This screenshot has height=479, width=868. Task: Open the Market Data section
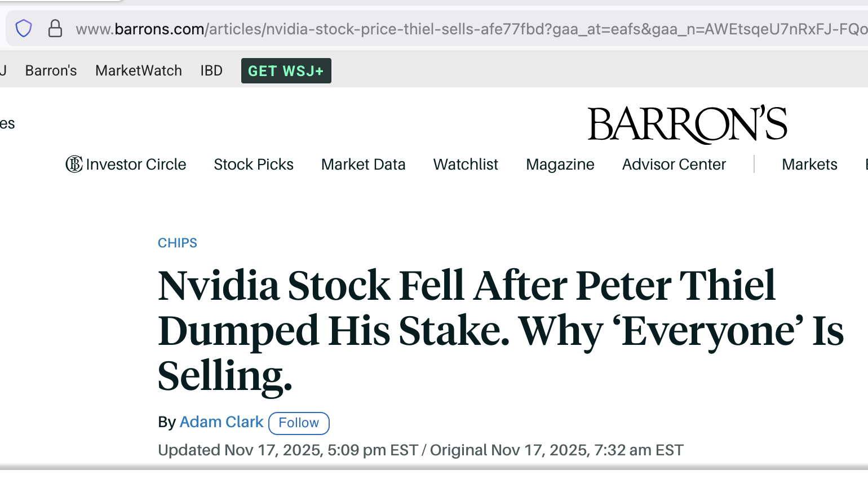click(x=363, y=164)
